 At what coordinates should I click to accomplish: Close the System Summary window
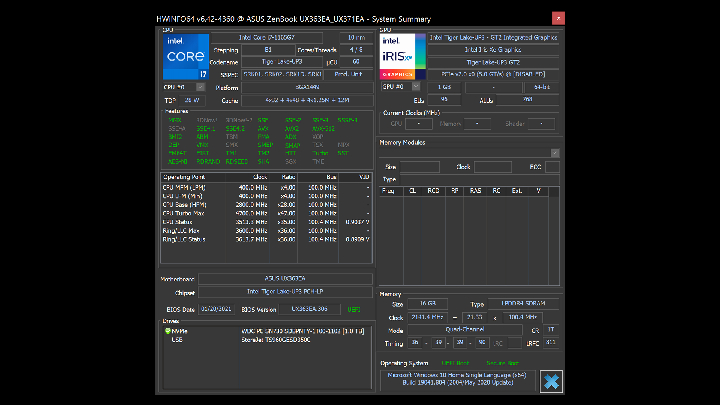pyautogui.click(x=557, y=18)
